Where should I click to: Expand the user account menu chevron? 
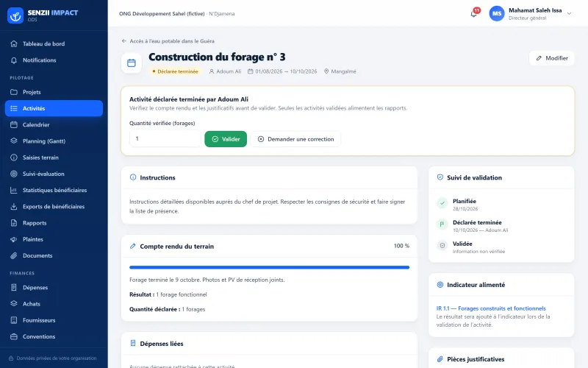point(569,13)
